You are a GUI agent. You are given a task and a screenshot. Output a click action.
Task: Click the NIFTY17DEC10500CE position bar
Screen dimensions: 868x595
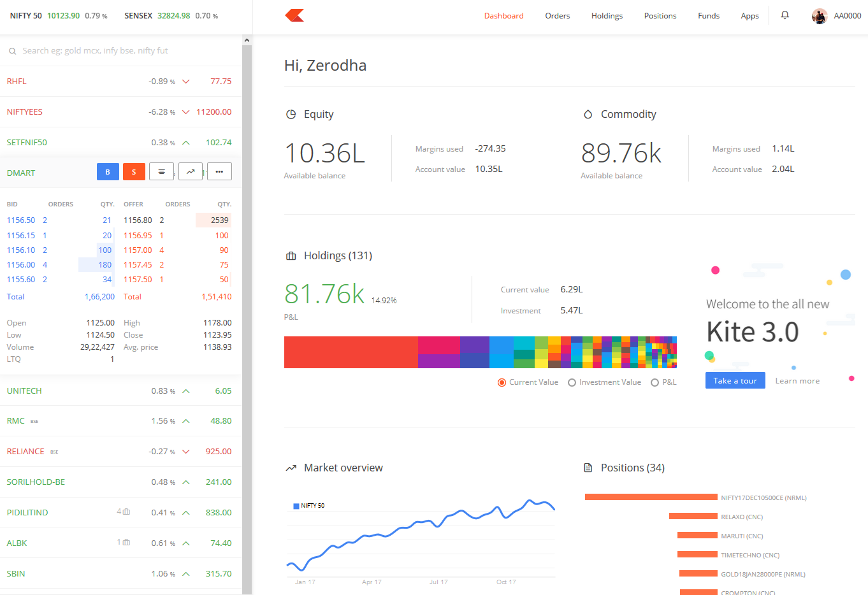651,497
